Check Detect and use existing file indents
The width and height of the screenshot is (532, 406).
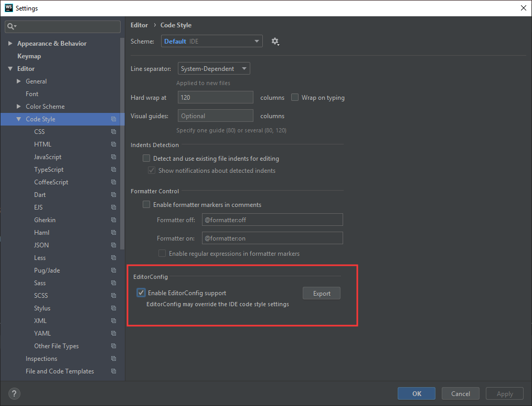pyautogui.click(x=146, y=159)
